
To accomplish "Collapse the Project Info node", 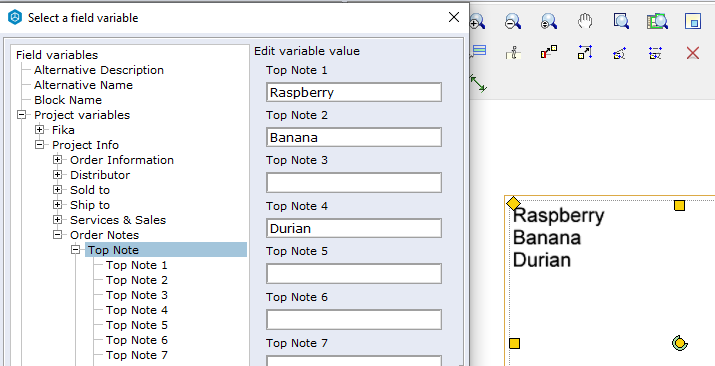I will [39, 145].
